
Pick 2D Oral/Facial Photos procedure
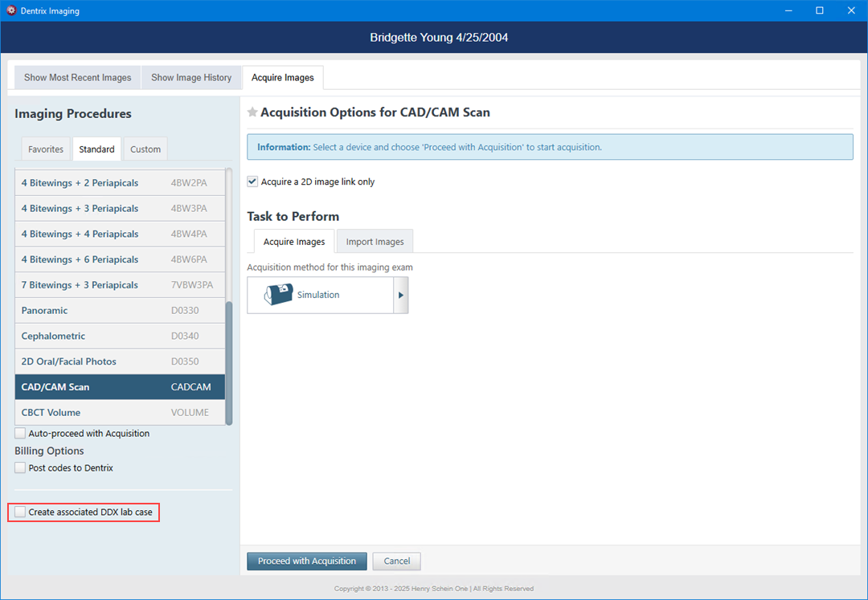120,361
